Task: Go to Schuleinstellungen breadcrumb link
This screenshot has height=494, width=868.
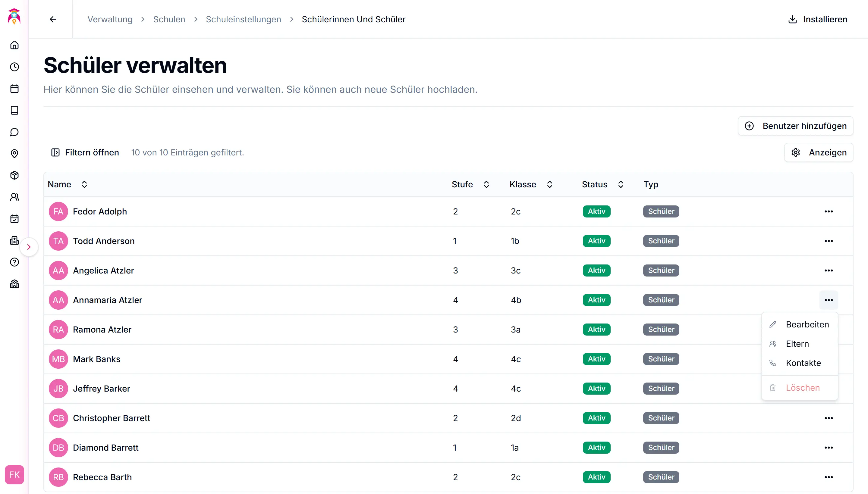Action: (244, 19)
